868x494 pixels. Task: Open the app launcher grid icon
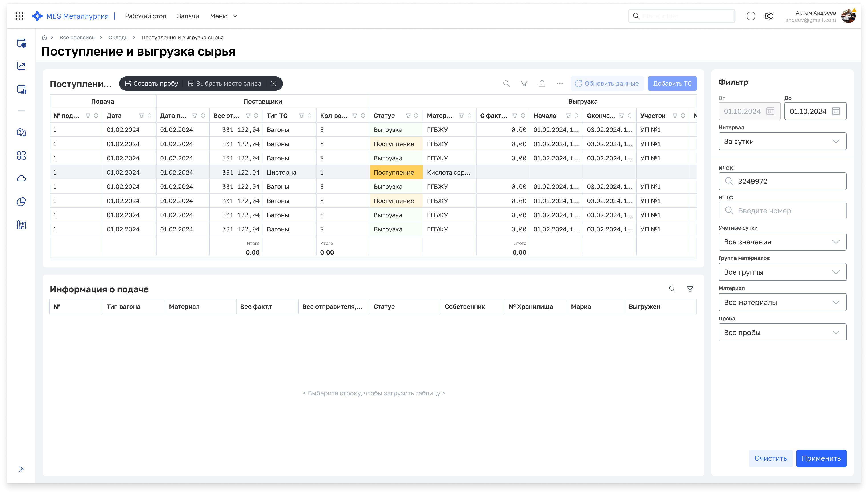[x=20, y=16]
